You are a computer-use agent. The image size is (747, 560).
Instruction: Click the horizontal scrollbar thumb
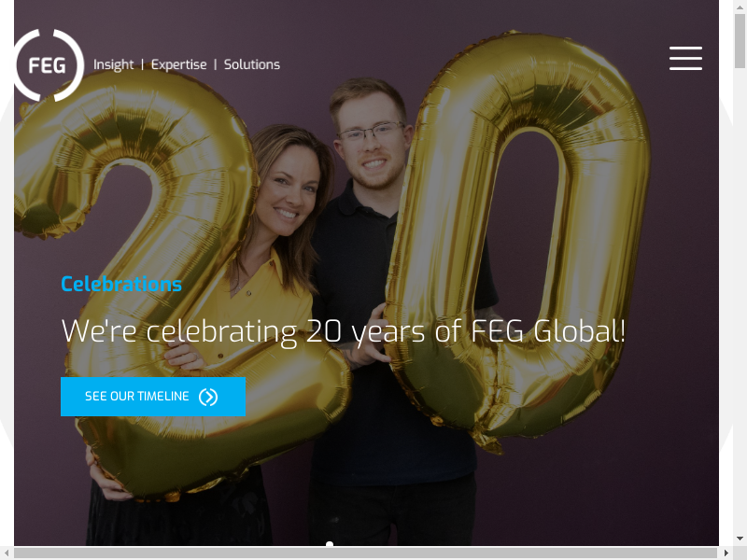point(365,553)
